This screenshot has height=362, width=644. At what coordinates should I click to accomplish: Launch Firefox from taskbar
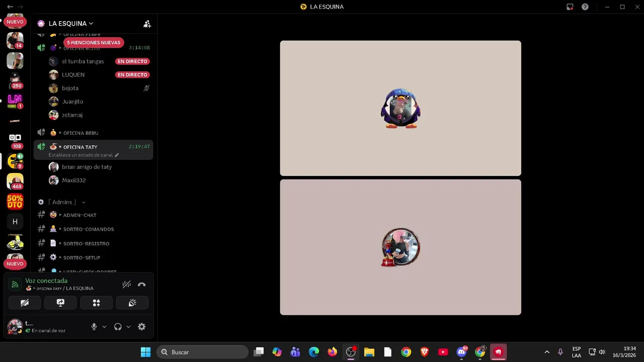pos(332,352)
